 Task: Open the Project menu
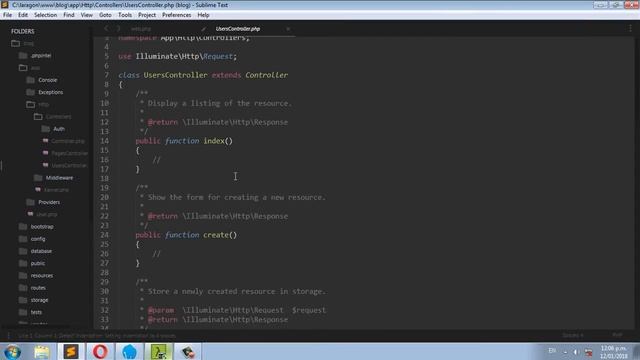(x=147, y=15)
